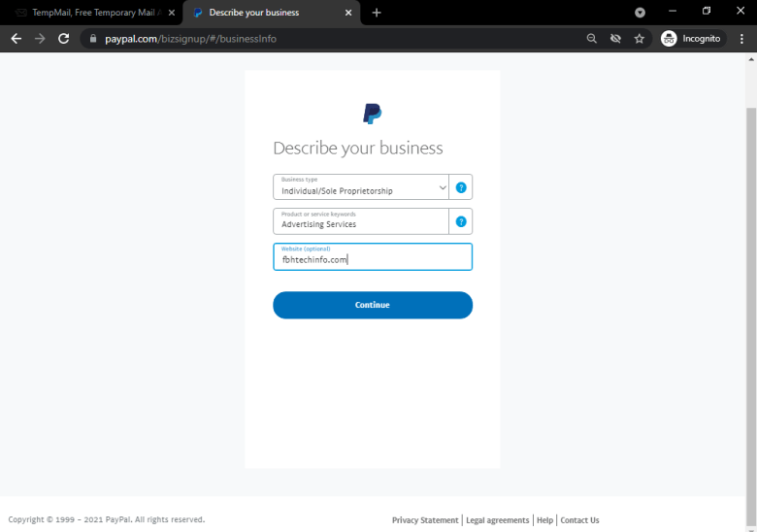The width and height of the screenshot is (757, 532).
Task: Click the scrollbar up arrow
Action: pos(751,60)
